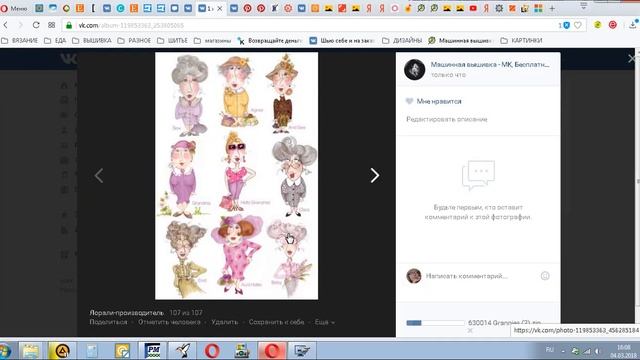
Task: Click the volume speaker tray icon
Action: click(597, 351)
